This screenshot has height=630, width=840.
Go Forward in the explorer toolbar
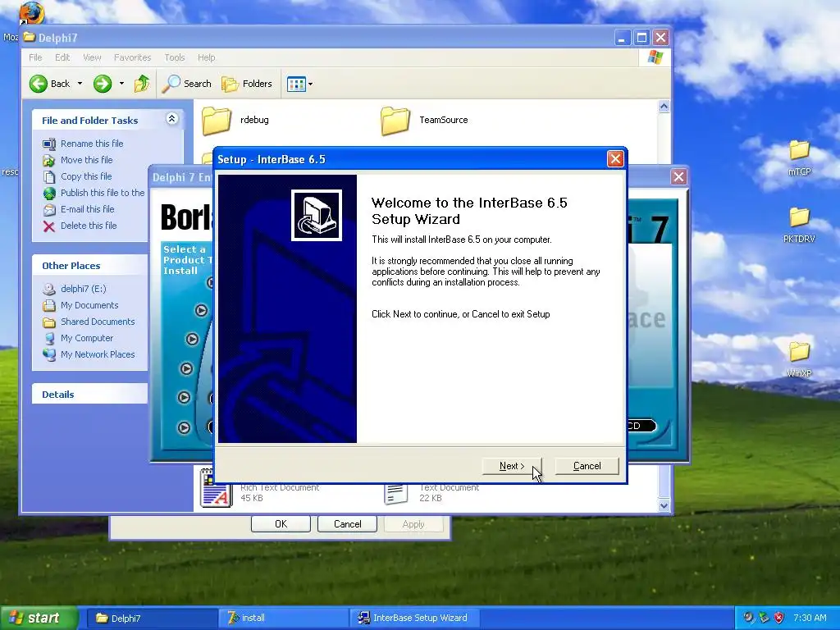point(103,84)
